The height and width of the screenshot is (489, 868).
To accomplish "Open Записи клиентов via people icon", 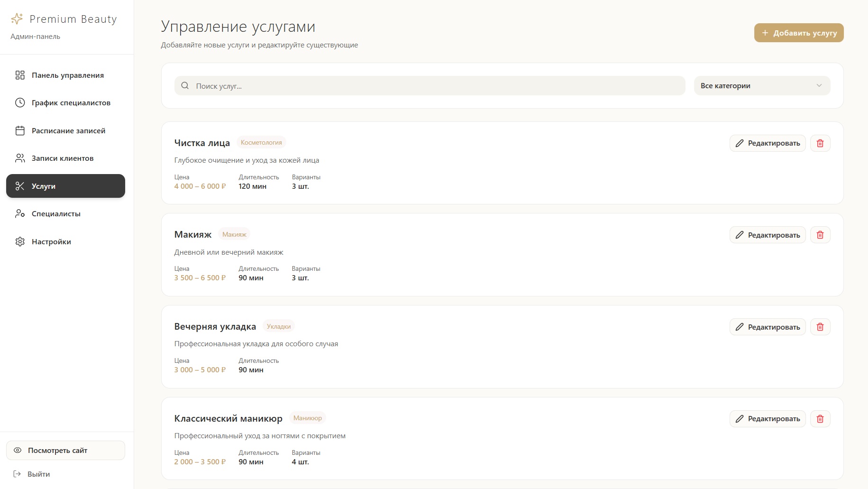I will pos(20,158).
